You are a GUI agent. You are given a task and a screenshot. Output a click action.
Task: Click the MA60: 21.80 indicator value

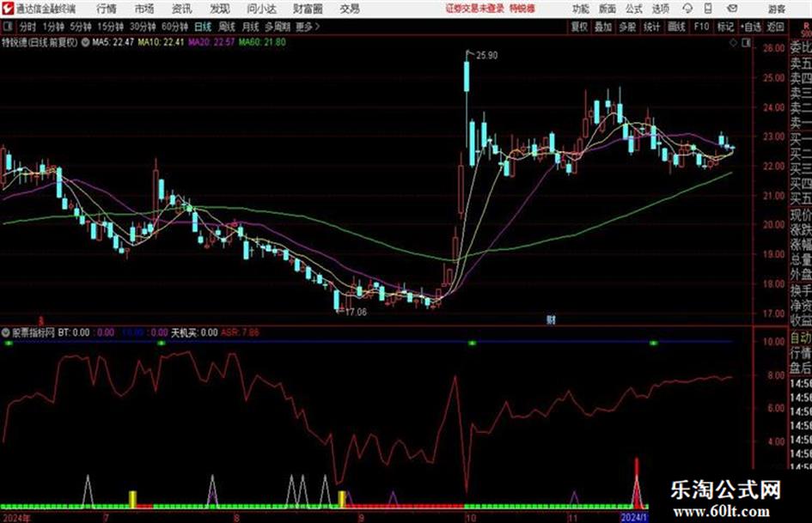pyautogui.click(x=262, y=42)
